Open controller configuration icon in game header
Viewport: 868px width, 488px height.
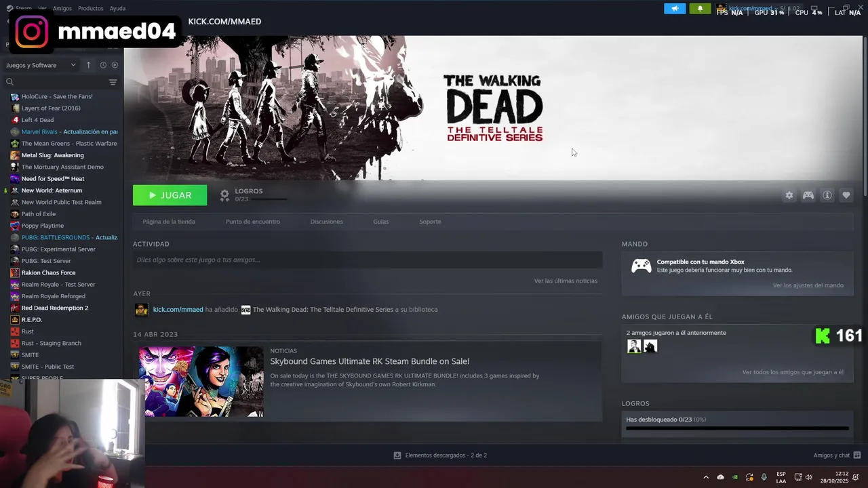coord(808,195)
